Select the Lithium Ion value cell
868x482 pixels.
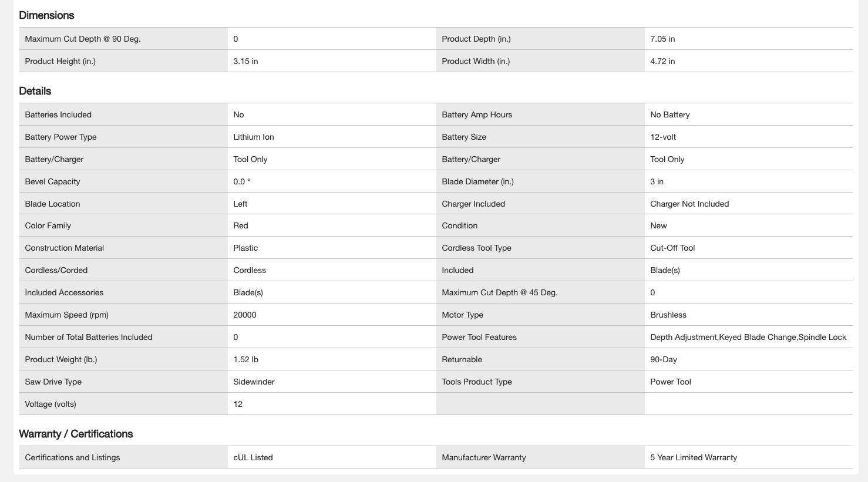254,137
